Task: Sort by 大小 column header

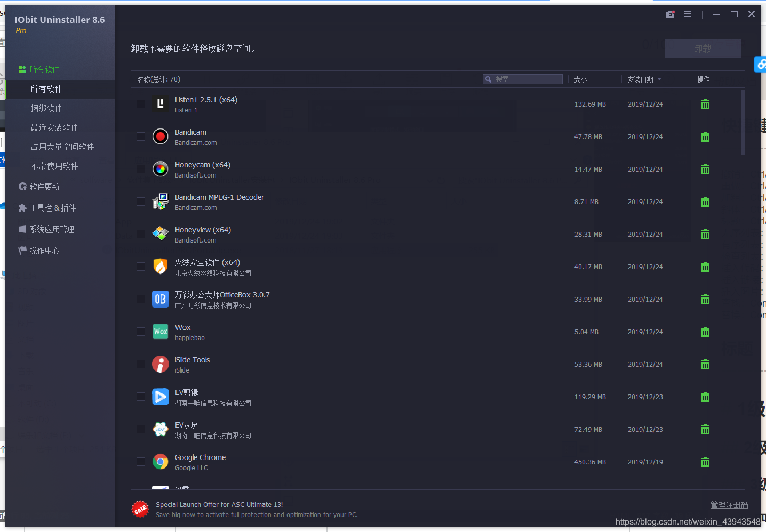Action: [580, 79]
